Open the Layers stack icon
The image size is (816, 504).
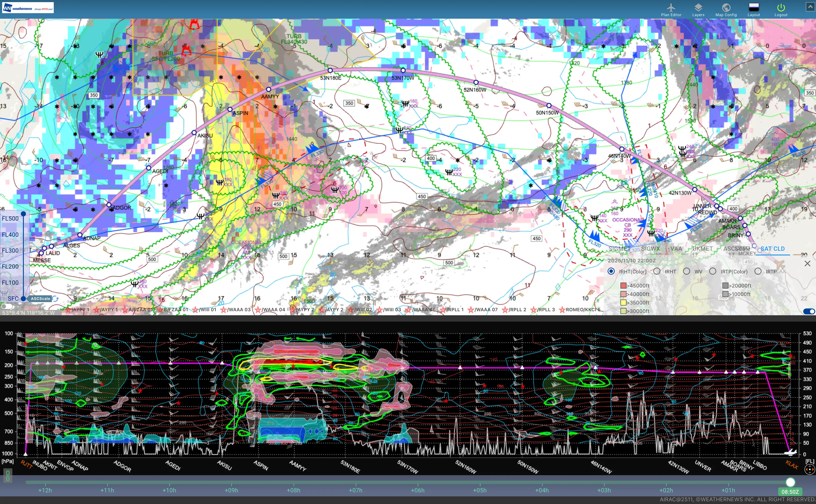698,8
